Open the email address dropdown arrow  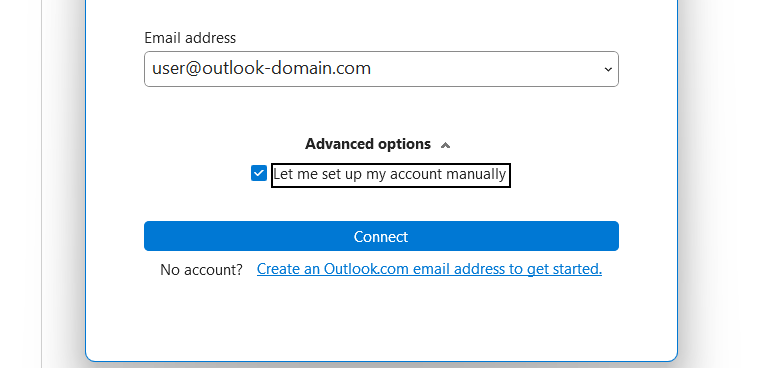[608, 69]
